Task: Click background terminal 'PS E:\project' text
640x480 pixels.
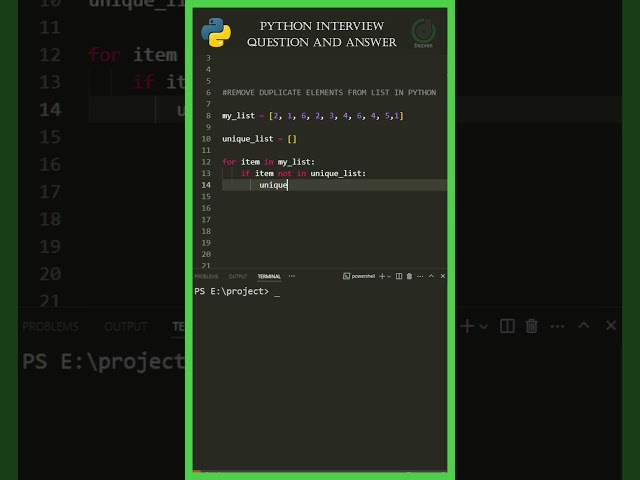Action: point(104,362)
